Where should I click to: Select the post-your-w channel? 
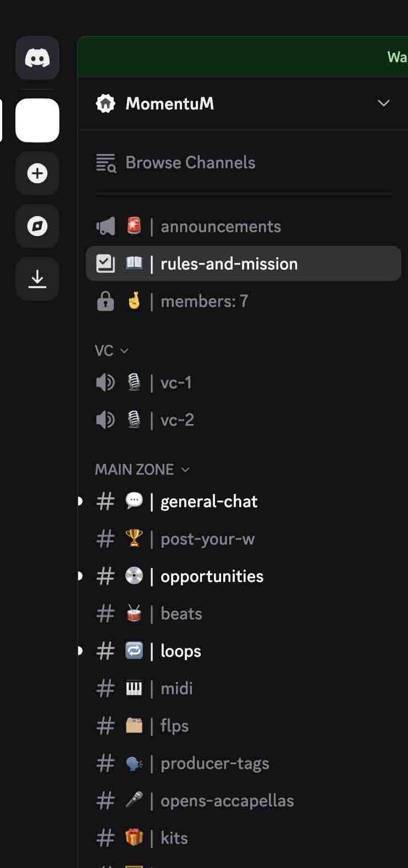(x=207, y=539)
